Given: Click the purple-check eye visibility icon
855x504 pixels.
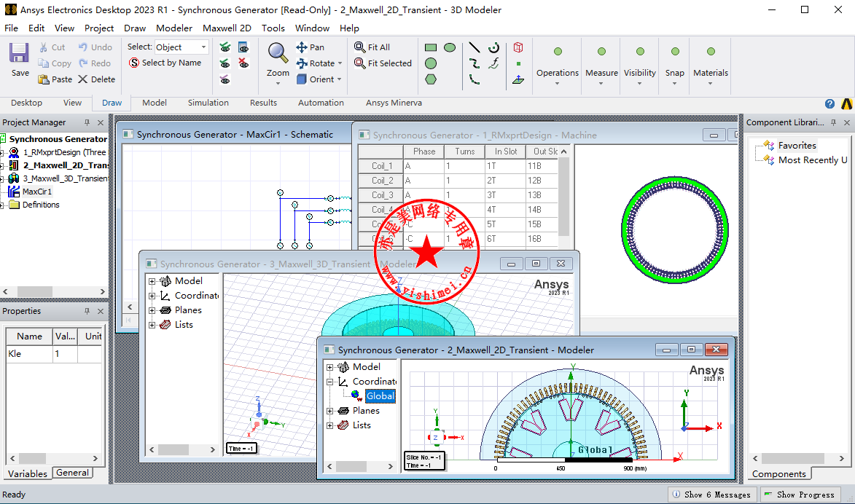Looking at the screenshot, I should tap(225, 79).
